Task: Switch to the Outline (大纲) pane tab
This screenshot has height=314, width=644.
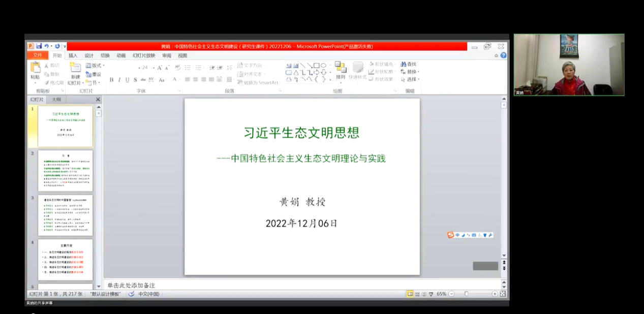Action: 56,100
